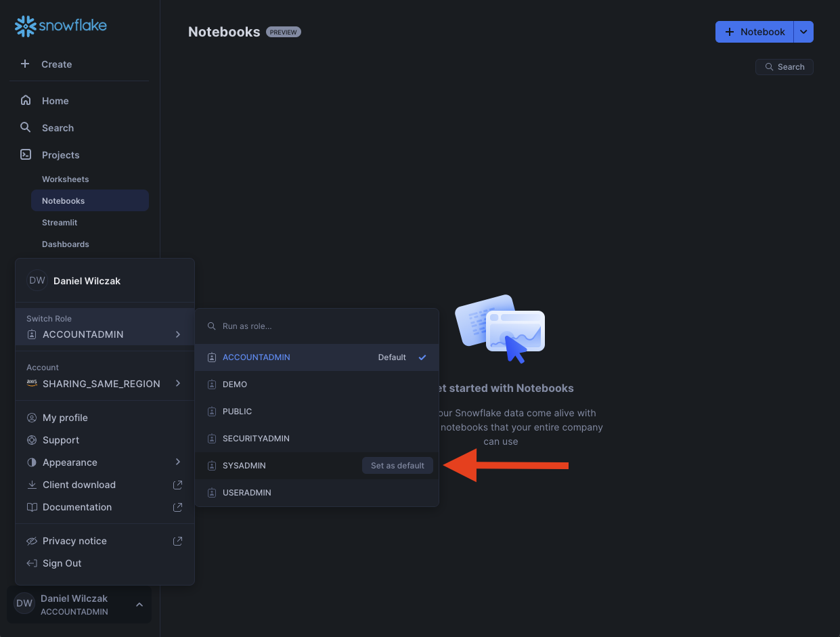This screenshot has height=637, width=840.
Task: Expand the Appearance submenu arrow
Action: coord(178,462)
